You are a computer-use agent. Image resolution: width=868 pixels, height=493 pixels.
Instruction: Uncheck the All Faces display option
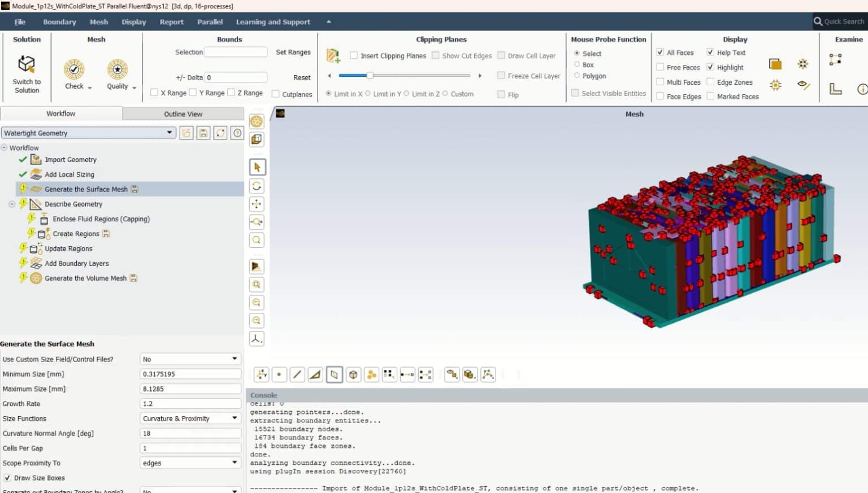coord(660,52)
